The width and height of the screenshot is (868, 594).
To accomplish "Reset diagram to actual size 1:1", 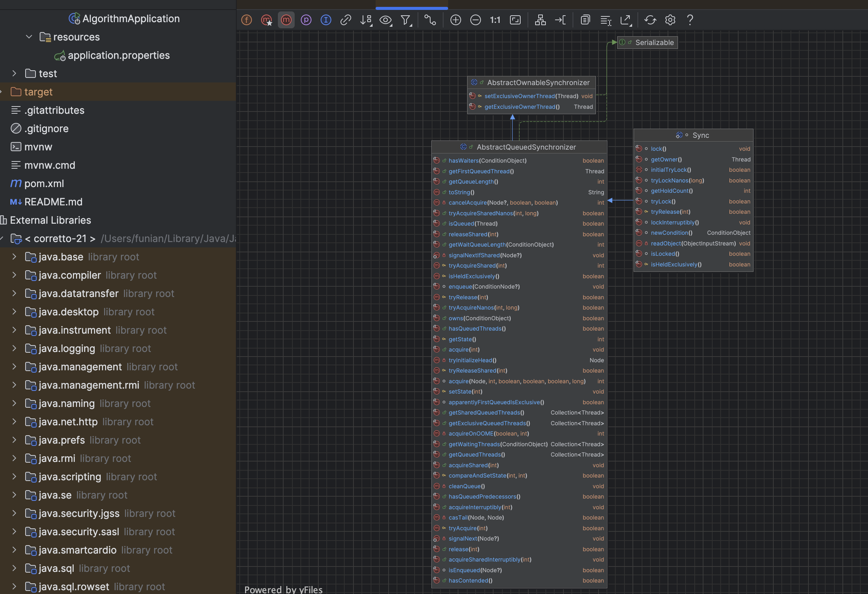I will [x=495, y=20].
